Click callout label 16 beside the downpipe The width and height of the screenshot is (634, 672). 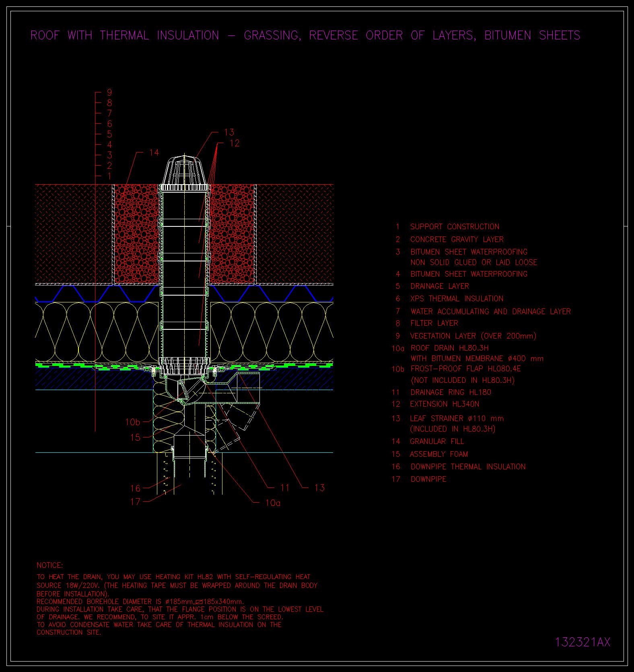click(x=136, y=488)
